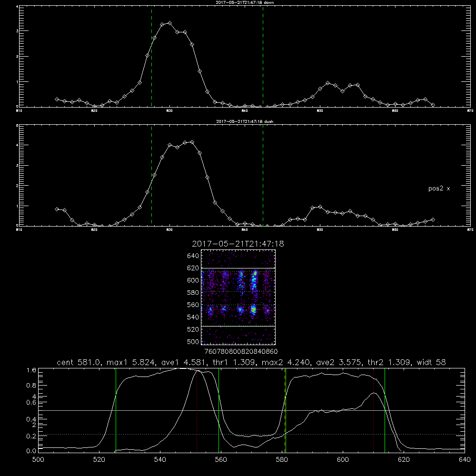Click the blue dotted horizontal threshold line
This screenshot has width=476, height=476.
click(x=251, y=435)
